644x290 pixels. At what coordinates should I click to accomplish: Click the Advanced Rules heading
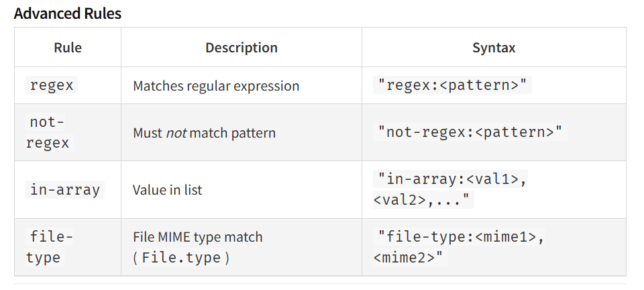[67, 13]
